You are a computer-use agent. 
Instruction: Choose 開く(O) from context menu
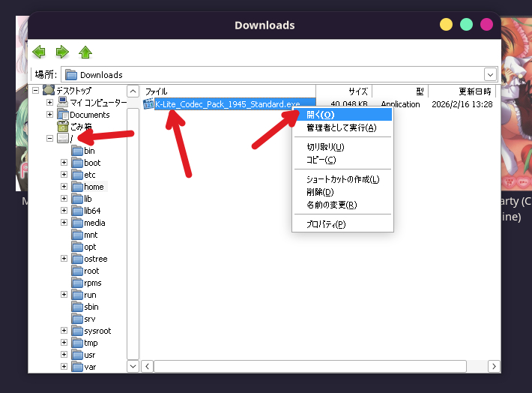(x=320, y=115)
